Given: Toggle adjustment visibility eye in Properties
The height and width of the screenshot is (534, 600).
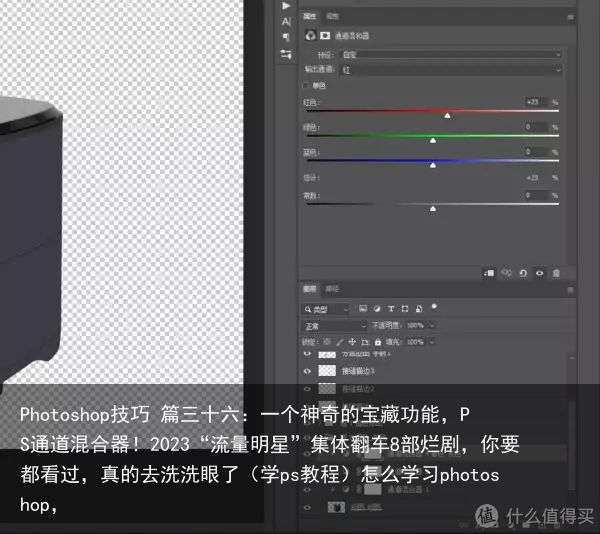Looking at the screenshot, I should point(540,273).
